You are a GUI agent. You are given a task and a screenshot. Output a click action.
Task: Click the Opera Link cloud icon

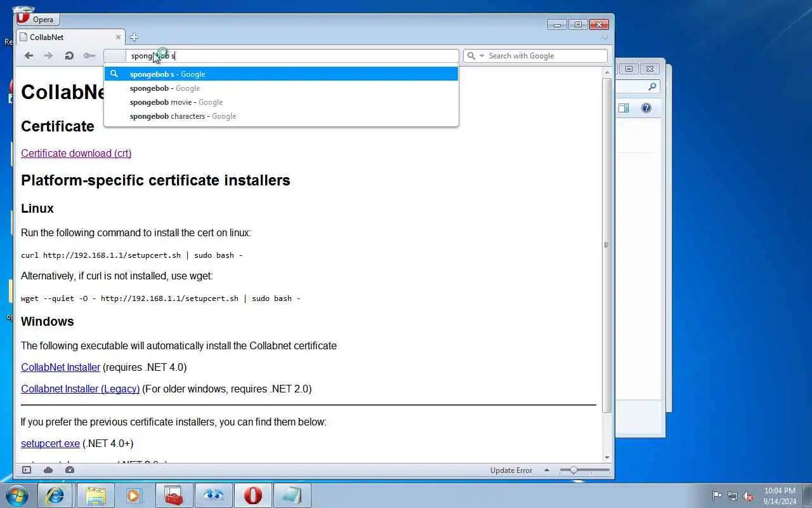[x=48, y=470]
